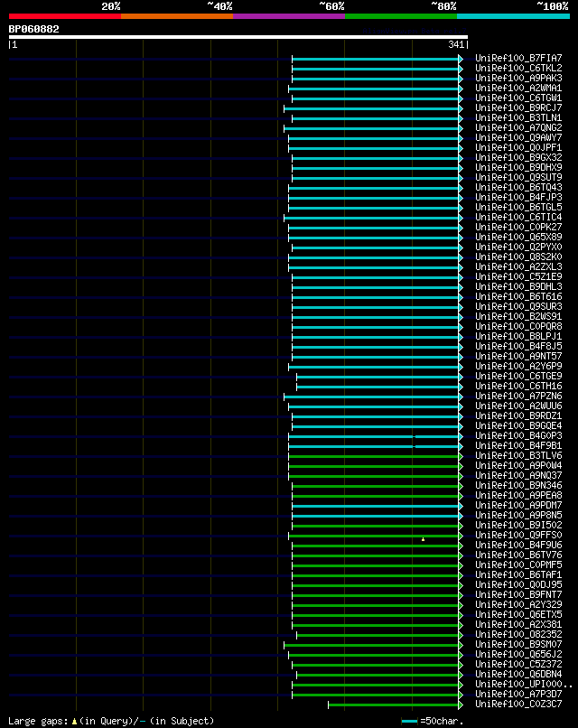Select the UniRef100_B6TAF1 label
The image size is (578, 728).
[518, 574]
